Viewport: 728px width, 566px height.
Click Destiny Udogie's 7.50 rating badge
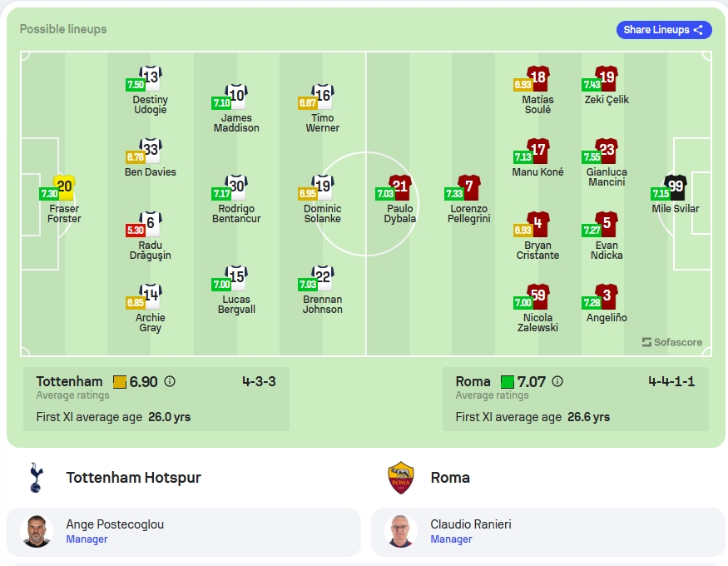(135, 85)
